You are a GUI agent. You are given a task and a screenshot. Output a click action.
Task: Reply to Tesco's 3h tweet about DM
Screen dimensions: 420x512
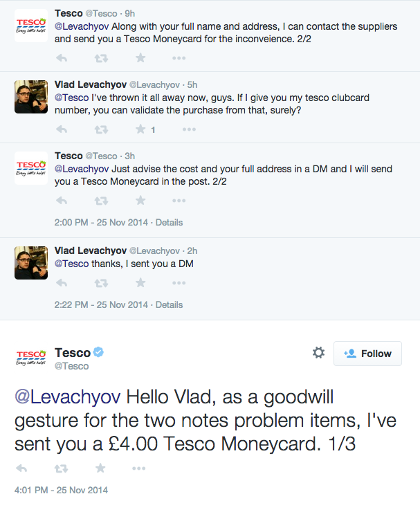(62, 201)
